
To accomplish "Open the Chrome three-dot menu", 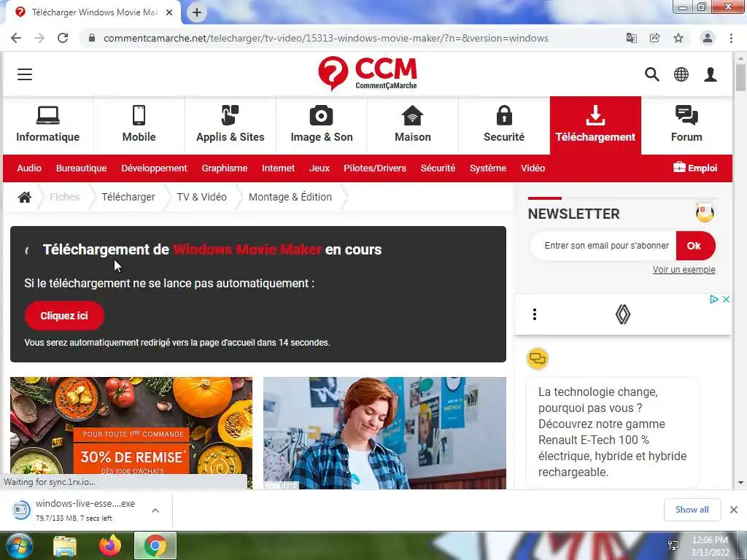I will (x=731, y=38).
